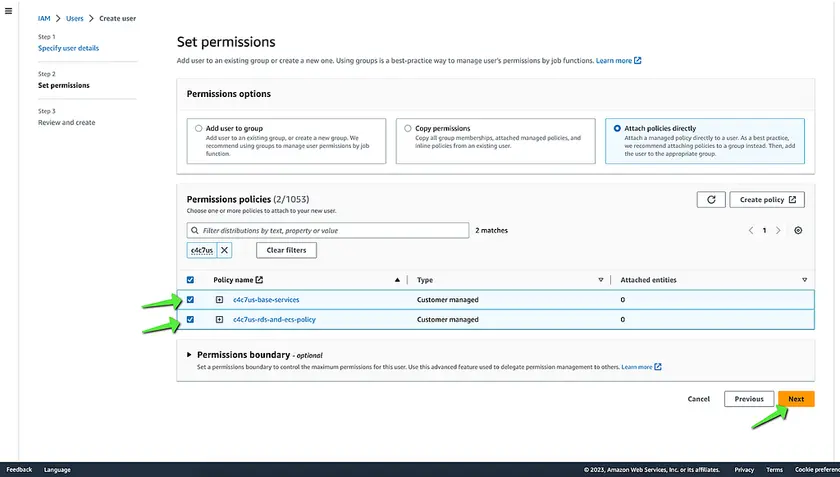840x477 pixels.
Task: Select the Copy permissions option
Action: [408, 129]
